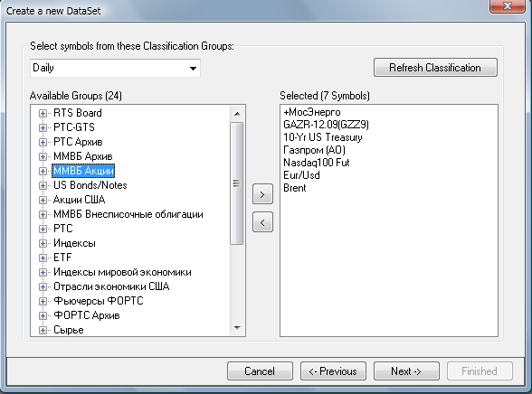This screenshot has width=532, height=394.
Task: Expand the PTC Архив group
Action: click(x=43, y=142)
